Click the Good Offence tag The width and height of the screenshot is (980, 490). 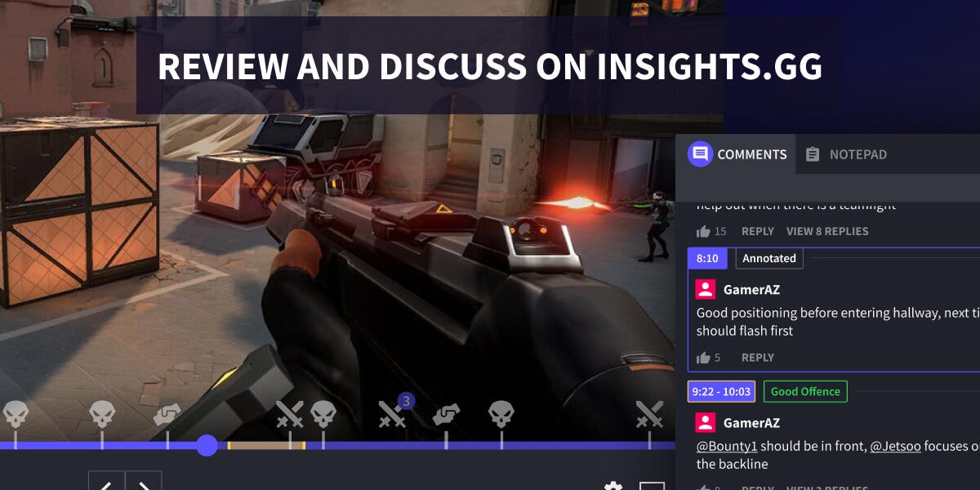pyautogui.click(x=805, y=391)
